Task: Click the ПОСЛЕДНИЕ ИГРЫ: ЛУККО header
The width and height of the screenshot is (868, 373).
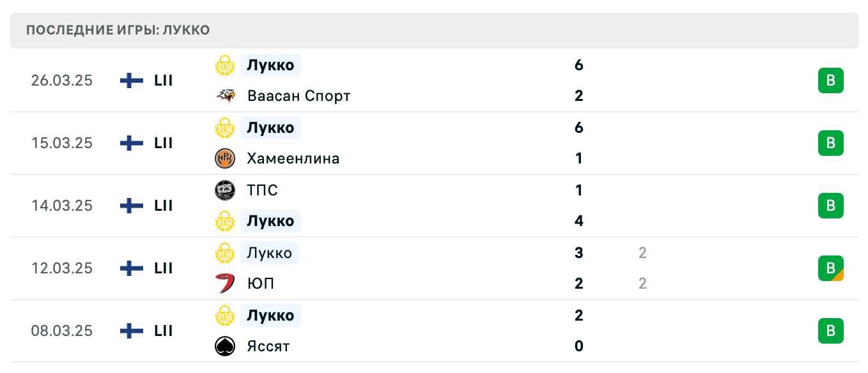Action: coord(117,29)
